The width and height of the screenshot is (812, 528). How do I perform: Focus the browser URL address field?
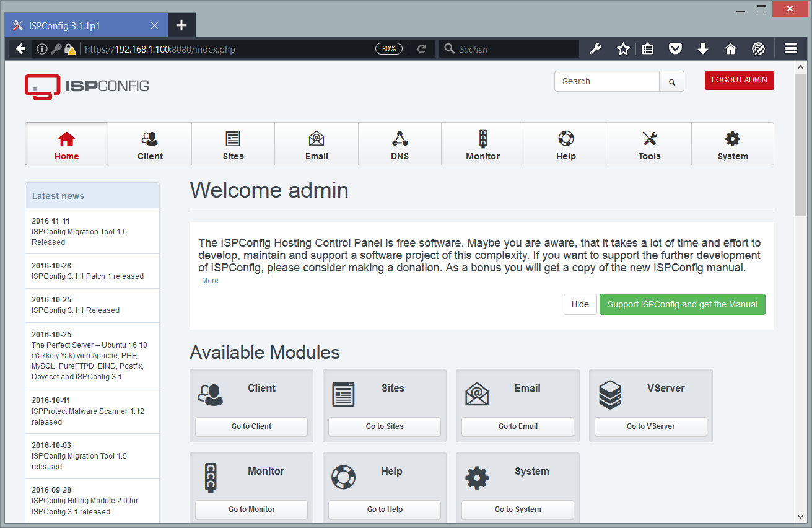[228, 49]
